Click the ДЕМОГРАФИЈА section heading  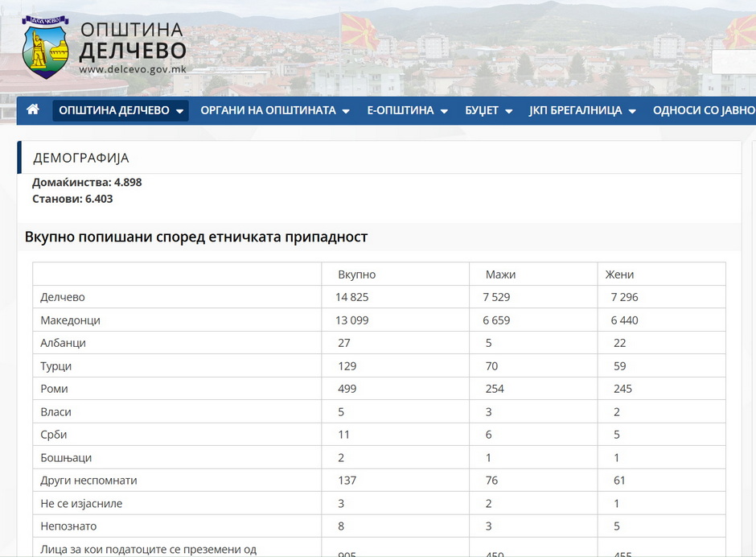(81, 158)
